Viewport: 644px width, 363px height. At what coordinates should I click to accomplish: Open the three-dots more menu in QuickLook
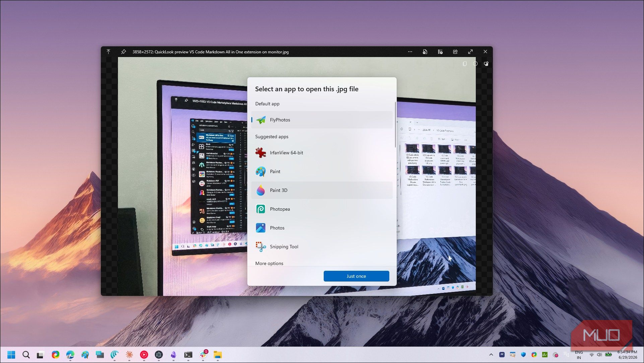410,52
